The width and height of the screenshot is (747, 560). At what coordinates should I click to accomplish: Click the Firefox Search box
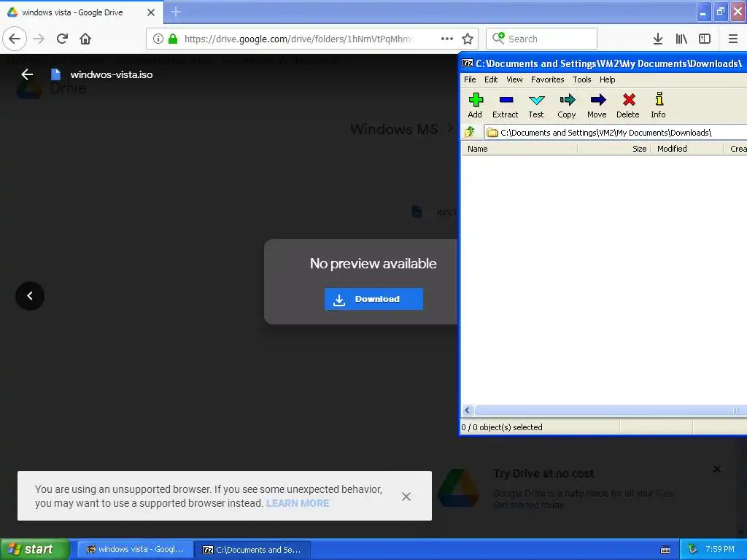click(542, 39)
